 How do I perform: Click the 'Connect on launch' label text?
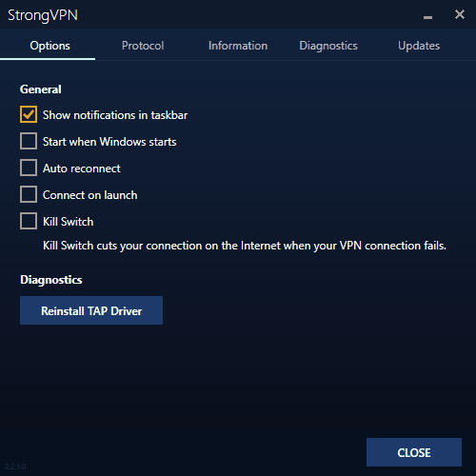(x=90, y=195)
